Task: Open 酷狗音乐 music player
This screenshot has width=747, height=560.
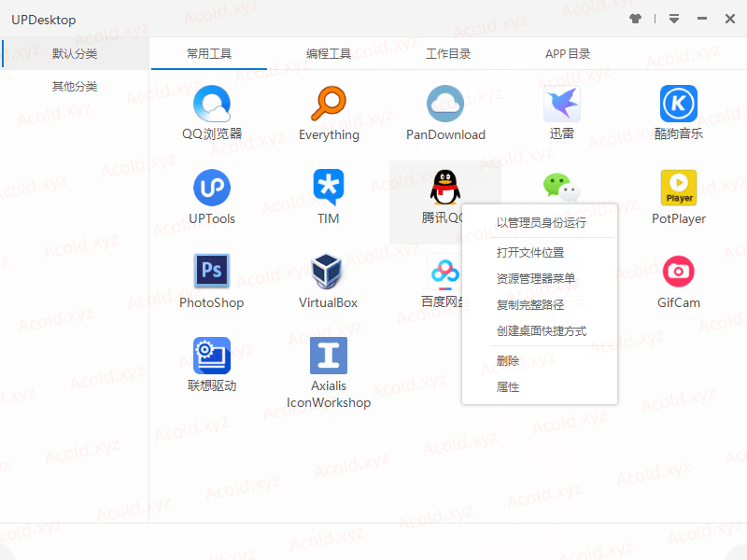Action: 679,104
